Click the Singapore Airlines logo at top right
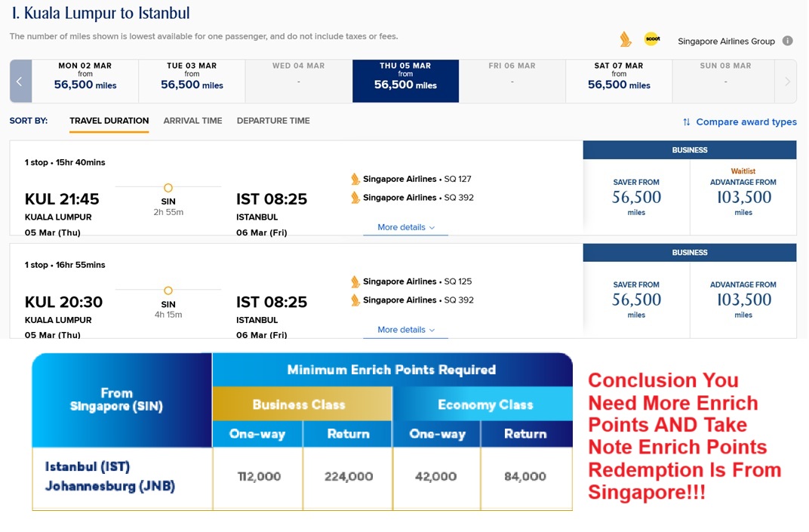809x532 pixels. click(625, 39)
